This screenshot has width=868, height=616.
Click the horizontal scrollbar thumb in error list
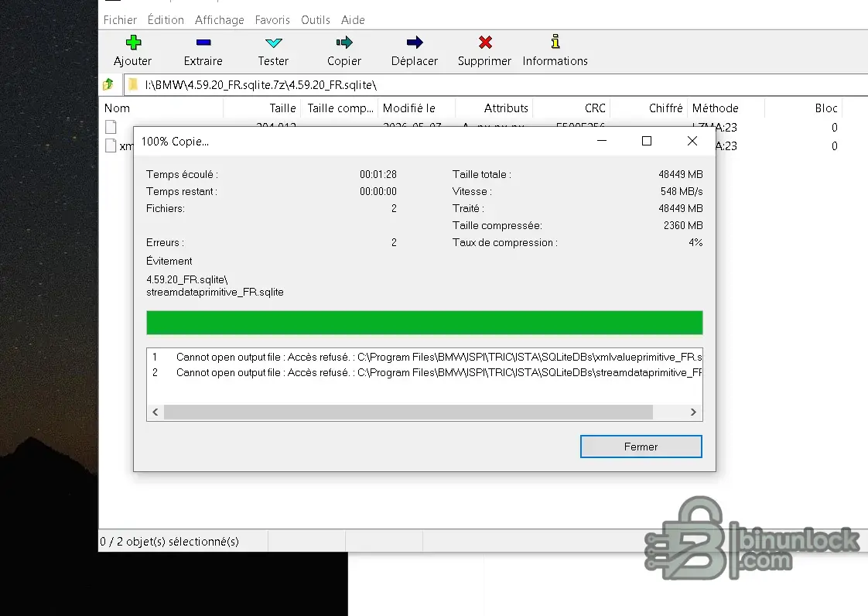[x=408, y=412]
